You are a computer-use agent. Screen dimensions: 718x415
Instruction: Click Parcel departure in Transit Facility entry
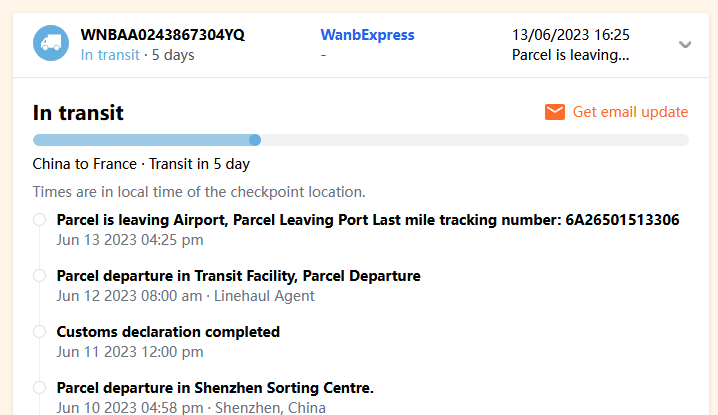238,275
